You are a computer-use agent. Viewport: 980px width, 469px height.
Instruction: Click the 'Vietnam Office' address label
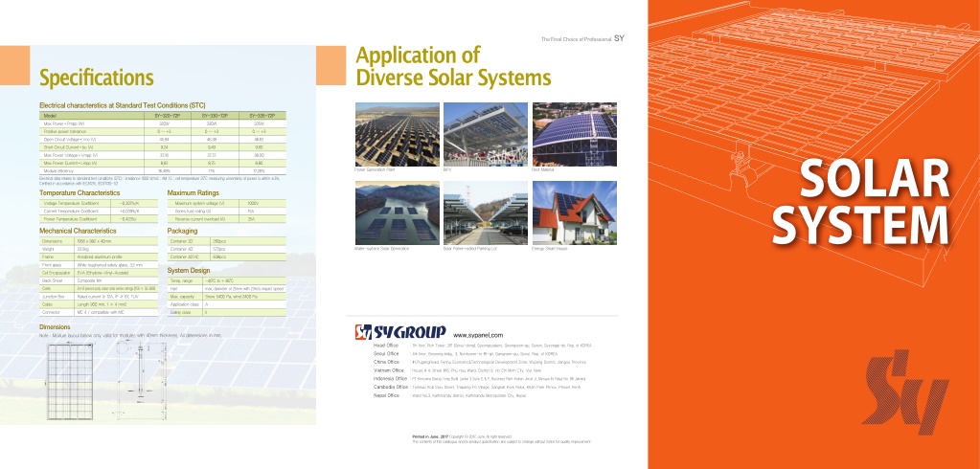(x=388, y=370)
